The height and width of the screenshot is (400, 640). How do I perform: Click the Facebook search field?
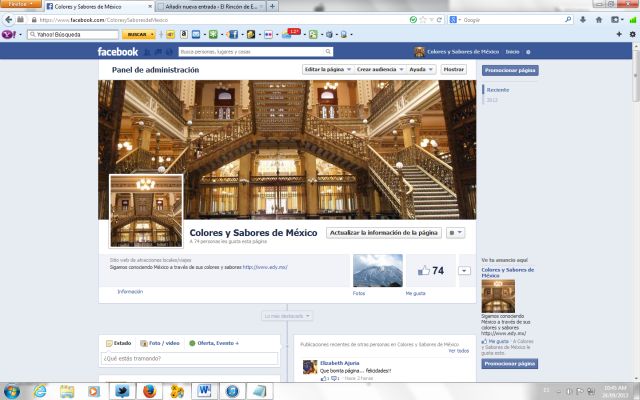tap(252, 52)
